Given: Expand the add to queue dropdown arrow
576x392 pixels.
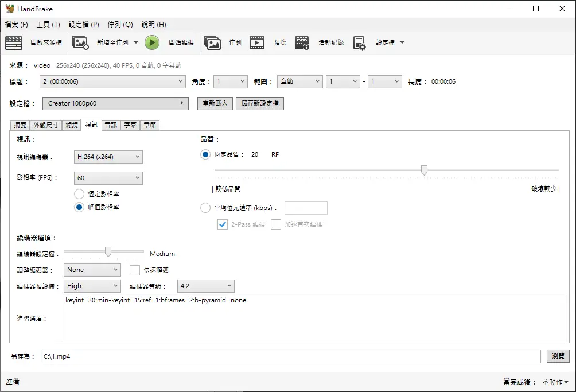Looking at the screenshot, I should 136,42.
